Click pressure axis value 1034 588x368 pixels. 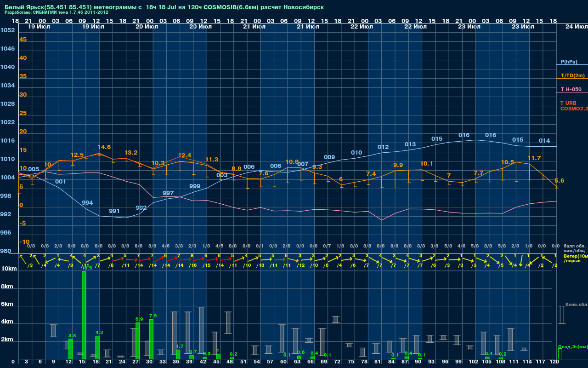[7, 86]
